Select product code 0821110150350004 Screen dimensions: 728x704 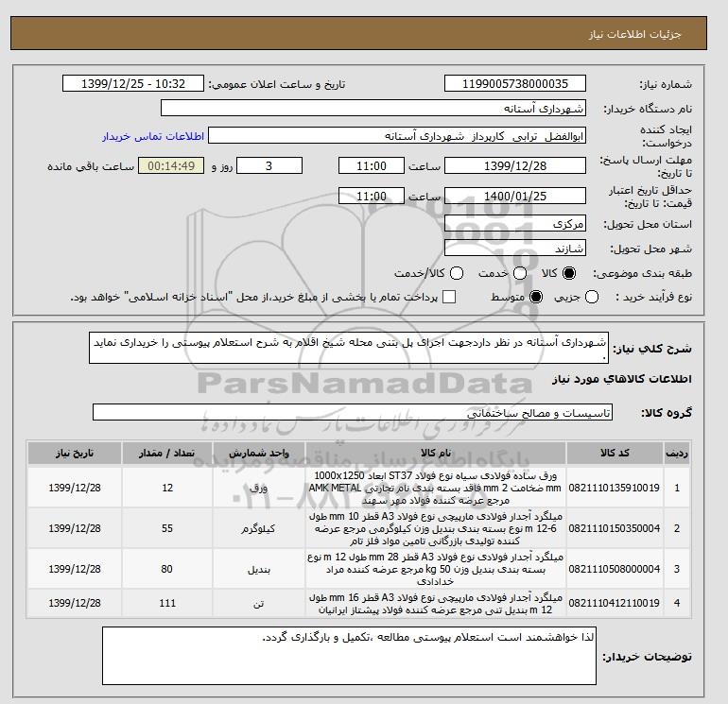[615, 528]
